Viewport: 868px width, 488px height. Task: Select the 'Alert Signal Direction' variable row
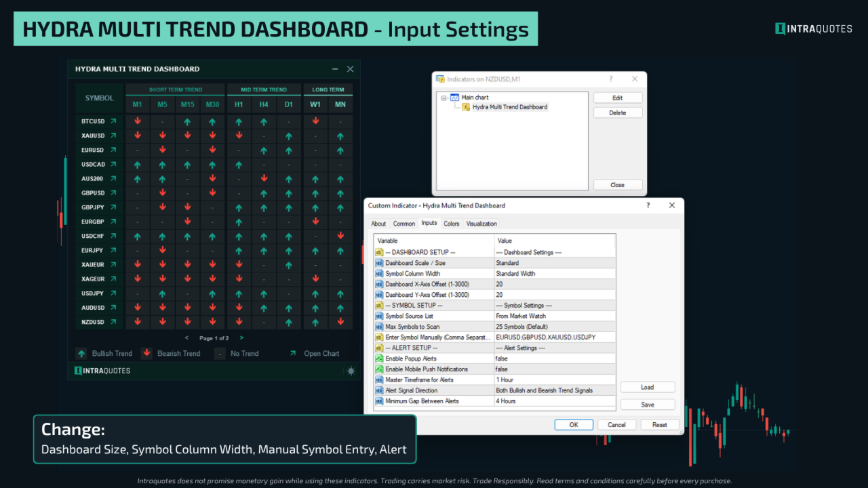coord(434,390)
